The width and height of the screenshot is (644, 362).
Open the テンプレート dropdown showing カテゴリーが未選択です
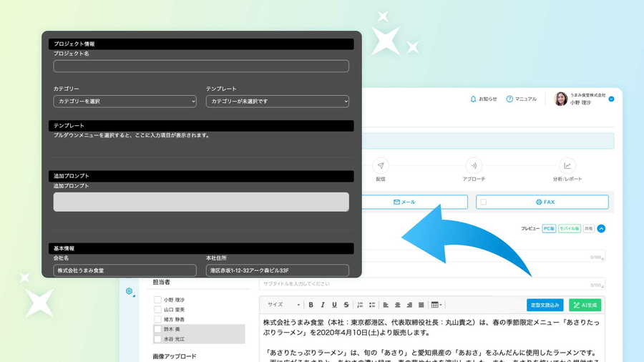coord(277,102)
